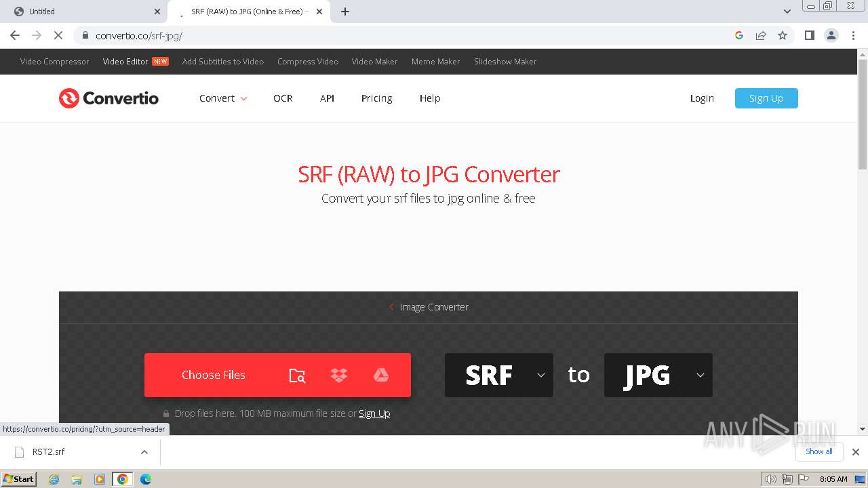Screen dimensions: 868x488
Task: Click the volume icon in the system tray
Action: tap(771, 479)
